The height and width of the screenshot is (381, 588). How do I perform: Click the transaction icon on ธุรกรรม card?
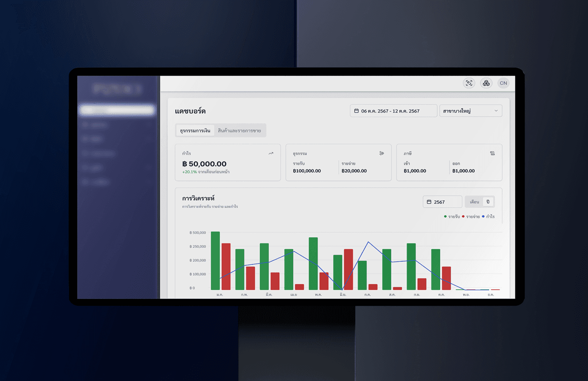(381, 154)
